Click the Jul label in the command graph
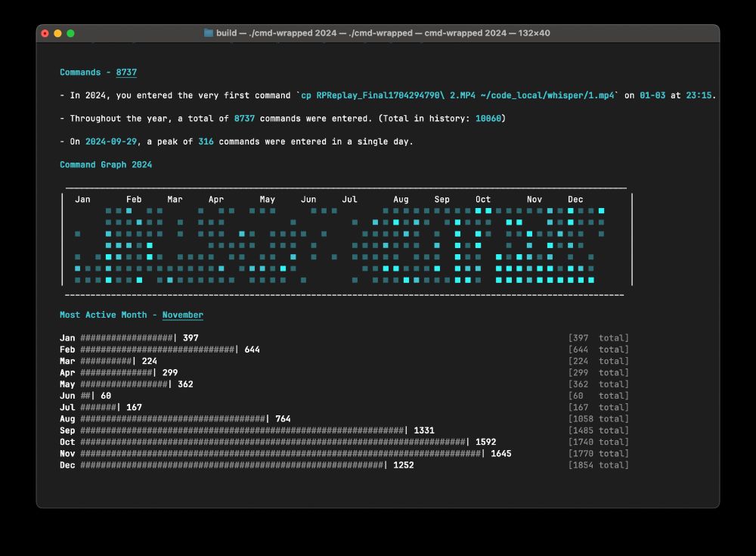 click(349, 200)
